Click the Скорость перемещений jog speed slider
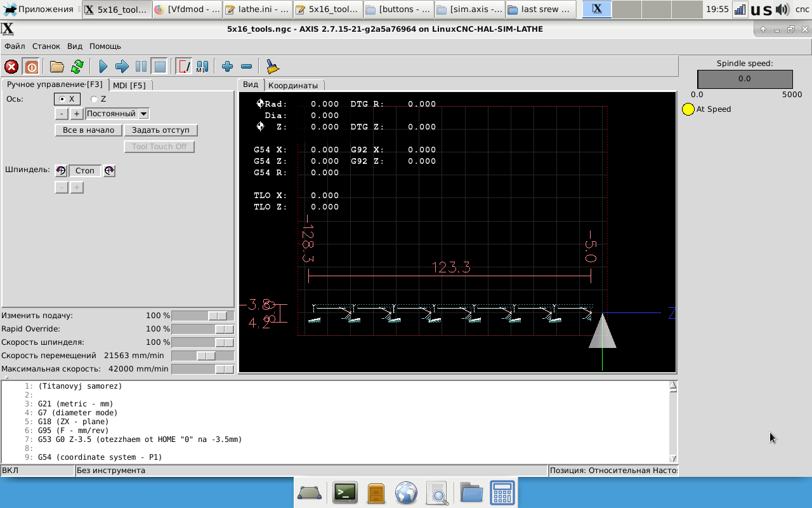The width and height of the screenshot is (812, 508). point(205,356)
